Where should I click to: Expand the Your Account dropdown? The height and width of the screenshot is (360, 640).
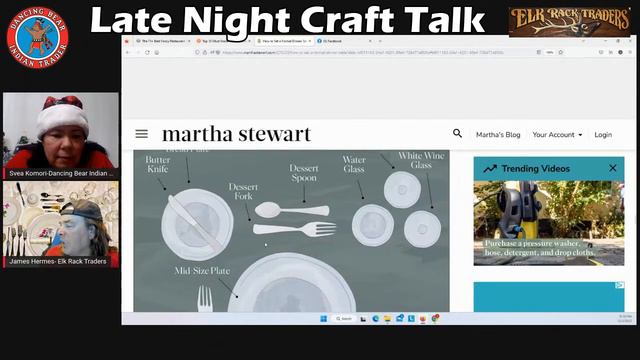click(557, 135)
